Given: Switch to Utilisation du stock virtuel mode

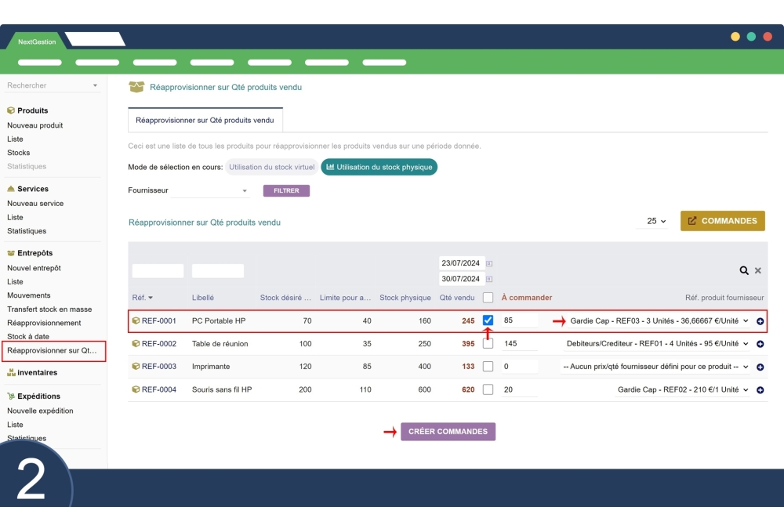Looking at the screenshot, I should pos(272,167).
